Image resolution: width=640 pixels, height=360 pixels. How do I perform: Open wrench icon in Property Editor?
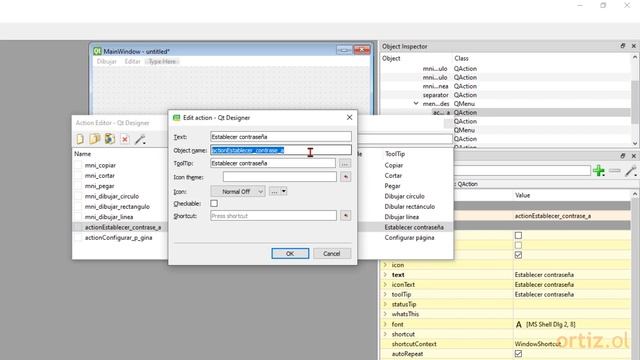point(630,171)
